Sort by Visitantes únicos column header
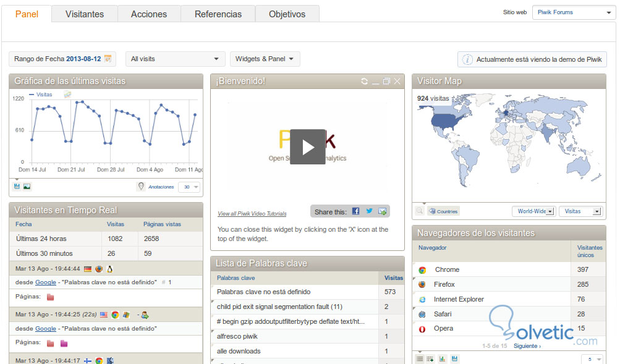This screenshot has height=364, width=620. point(590,252)
